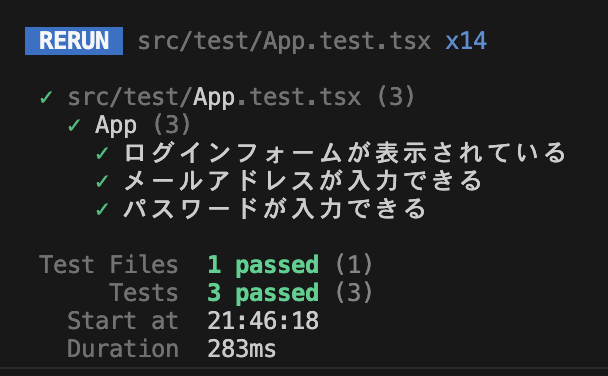Click the x14 rerun counter
This screenshot has height=376, width=608.
[x=466, y=41]
